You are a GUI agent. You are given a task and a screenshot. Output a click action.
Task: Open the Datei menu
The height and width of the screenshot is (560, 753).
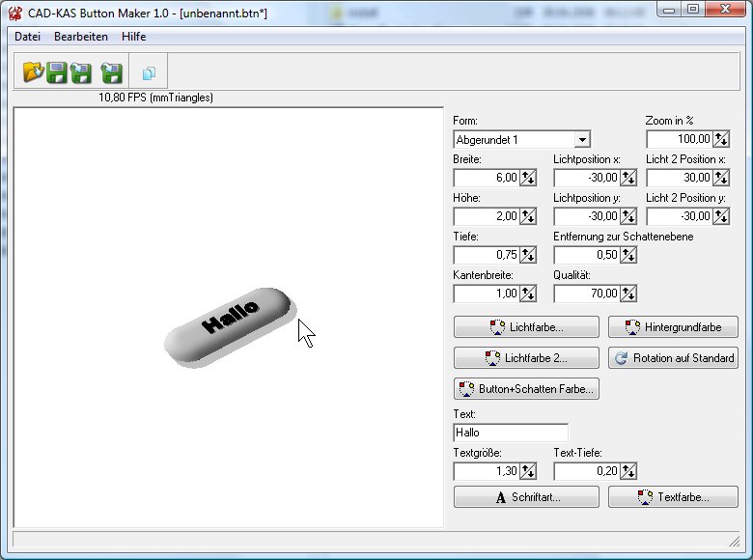coord(27,36)
